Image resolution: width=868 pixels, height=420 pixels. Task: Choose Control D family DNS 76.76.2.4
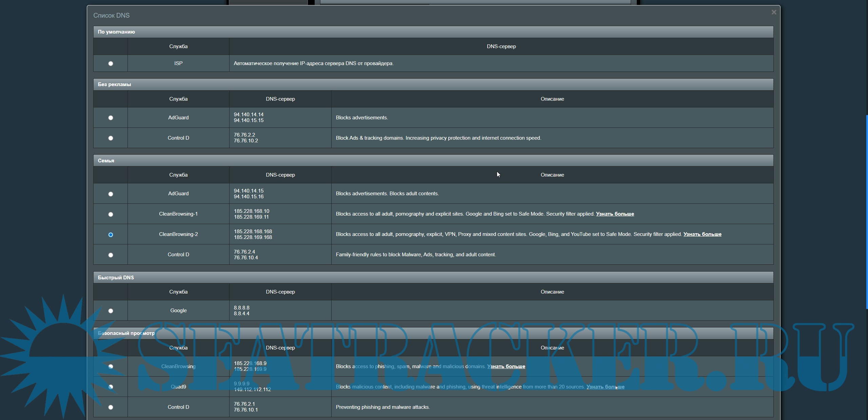point(111,255)
